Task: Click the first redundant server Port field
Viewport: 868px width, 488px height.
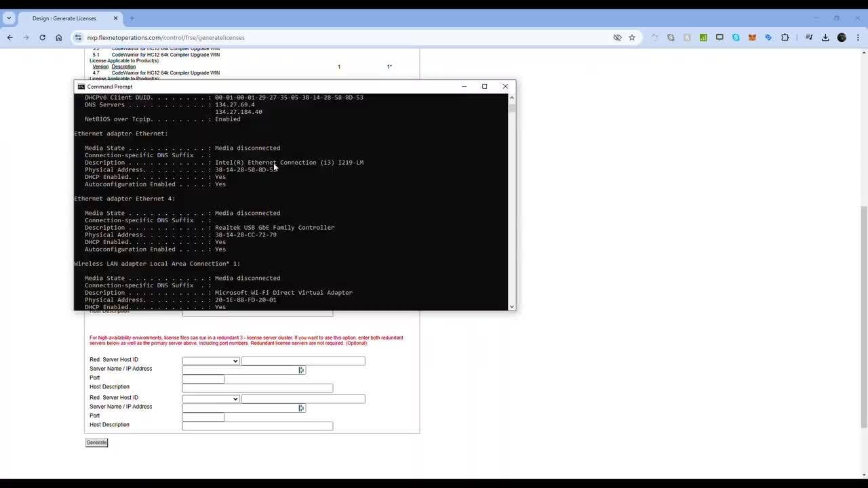Action: tap(203, 379)
